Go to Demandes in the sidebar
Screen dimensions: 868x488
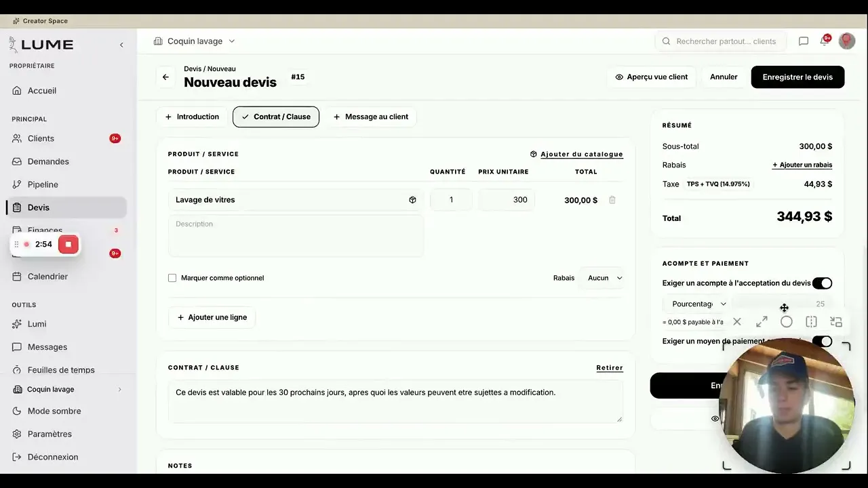coord(48,161)
